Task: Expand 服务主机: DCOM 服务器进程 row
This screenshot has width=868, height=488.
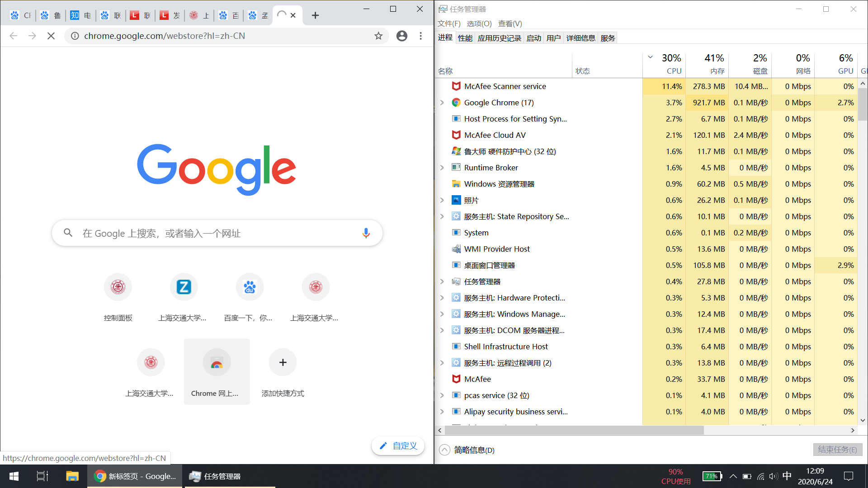Action: pos(442,330)
